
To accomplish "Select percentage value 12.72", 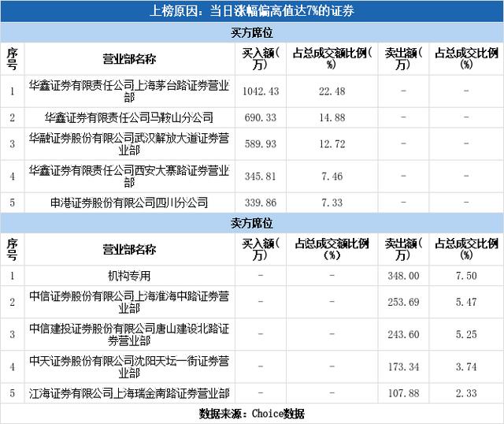I will pyautogui.click(x=332, y=144).
